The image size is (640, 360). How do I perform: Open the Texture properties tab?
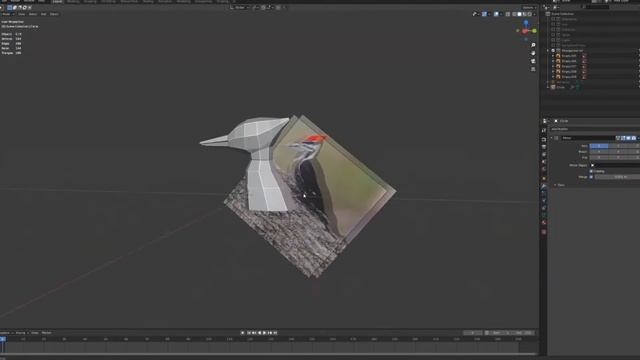pos(544,232)
